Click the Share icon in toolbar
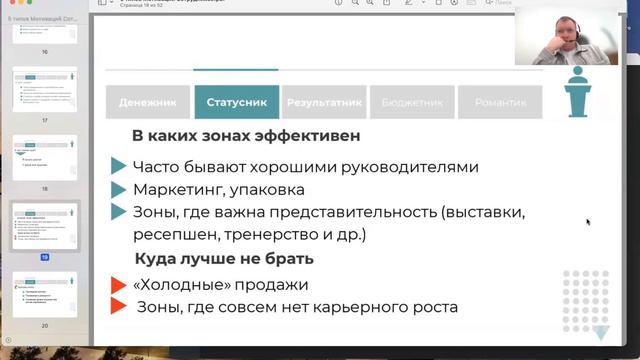Screen dimensions: 640x360 coord(387,2)
